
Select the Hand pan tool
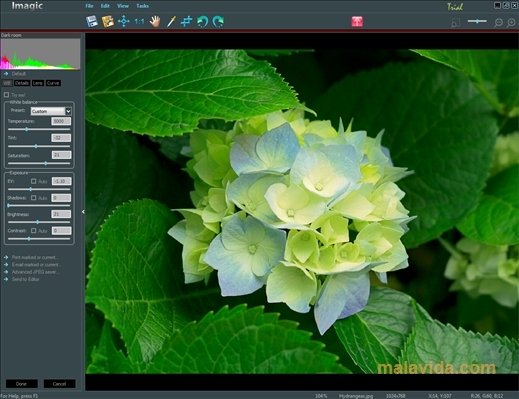pos(155,21)
